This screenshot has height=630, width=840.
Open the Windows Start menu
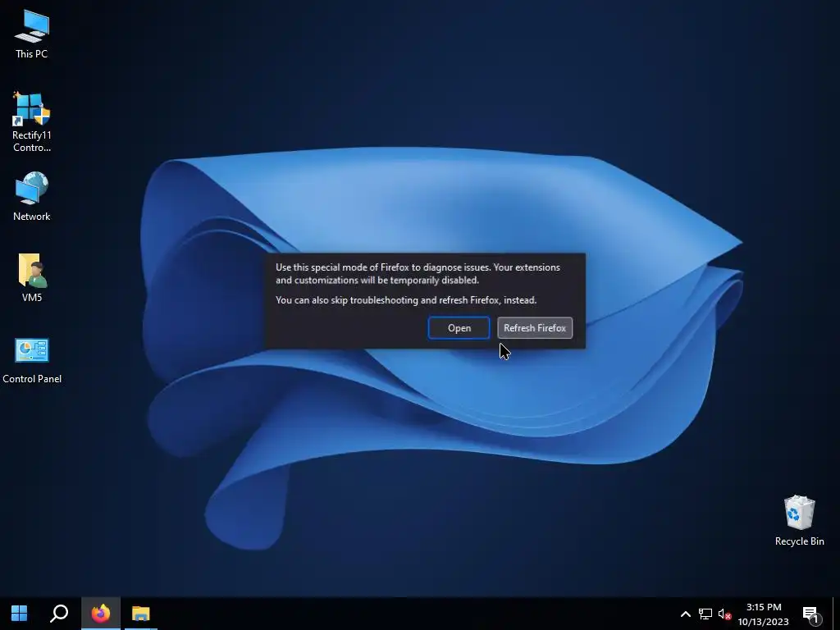pos(20,614)
